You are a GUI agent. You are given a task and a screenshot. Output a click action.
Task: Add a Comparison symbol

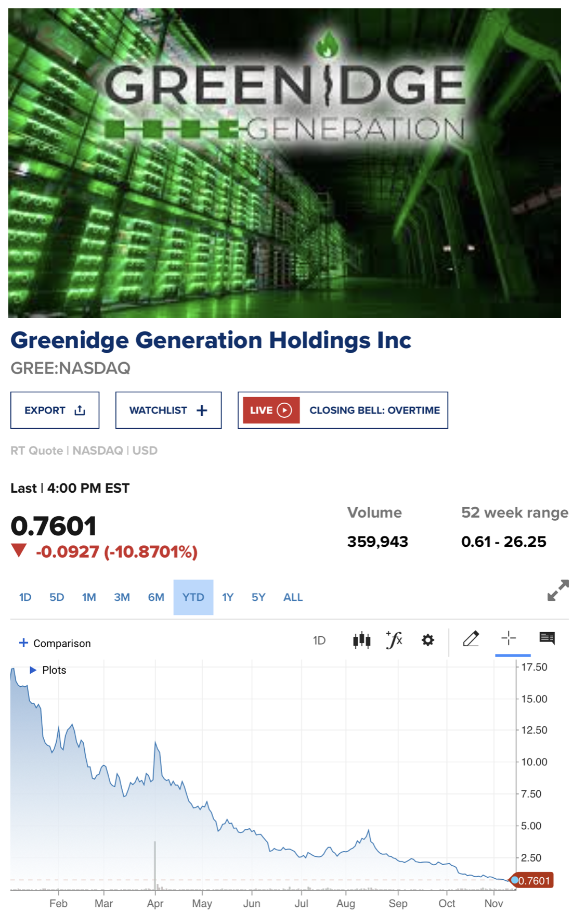[x=55, y=644]
